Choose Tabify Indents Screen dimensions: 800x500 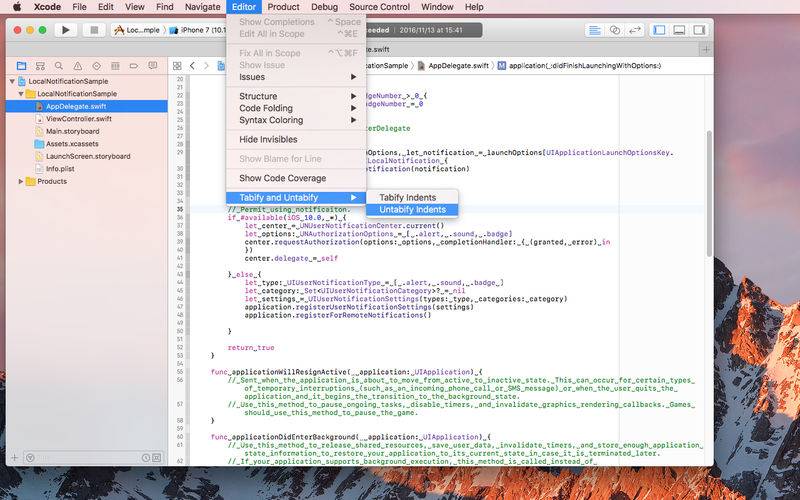[x=412, y=197]
